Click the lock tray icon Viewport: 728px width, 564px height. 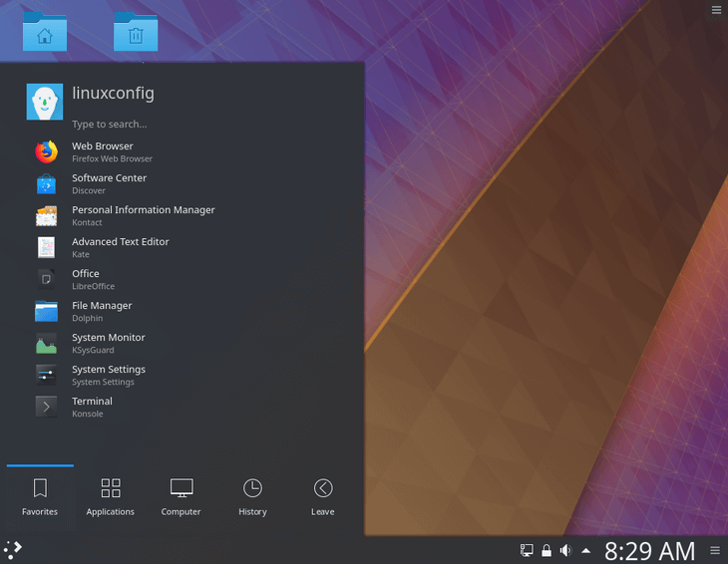point(546,551)
